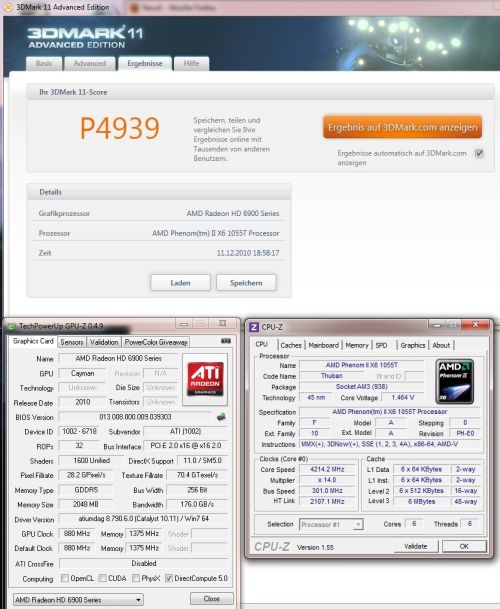Click the Speichern button
500x609 pixels.
(246, 283)
